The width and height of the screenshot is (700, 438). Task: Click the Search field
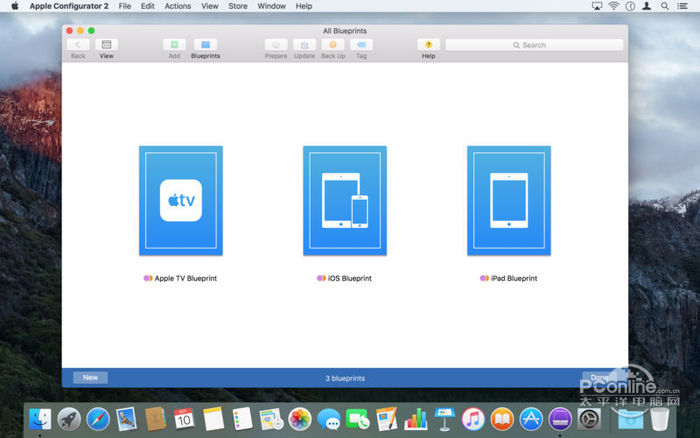[x=534, y=45]
